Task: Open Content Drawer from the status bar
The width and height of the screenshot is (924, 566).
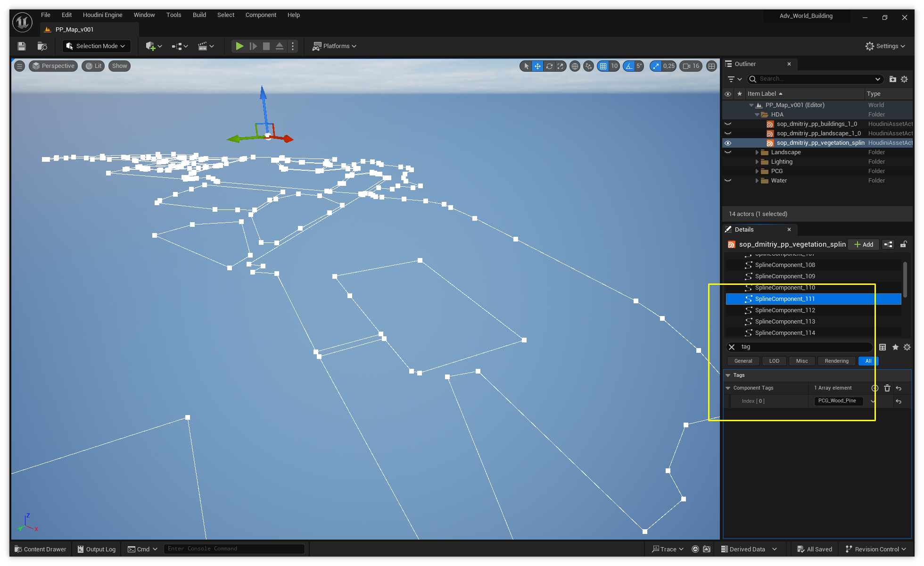Action: point(41,549)
